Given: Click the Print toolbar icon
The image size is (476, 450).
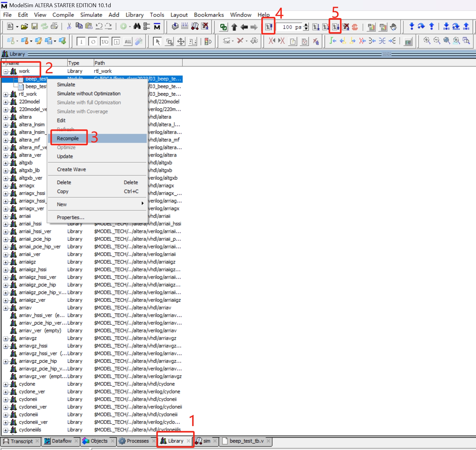Looking at the screenshot, I should point(54,26).
